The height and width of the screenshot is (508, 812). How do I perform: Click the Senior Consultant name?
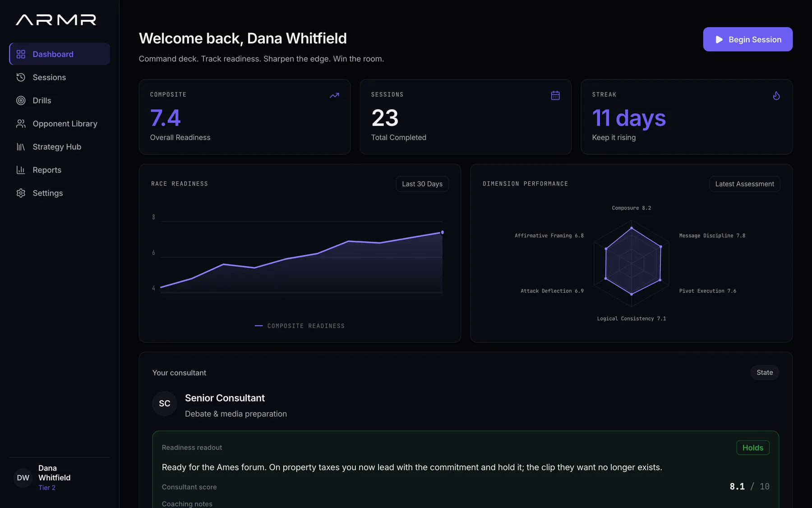225,398
